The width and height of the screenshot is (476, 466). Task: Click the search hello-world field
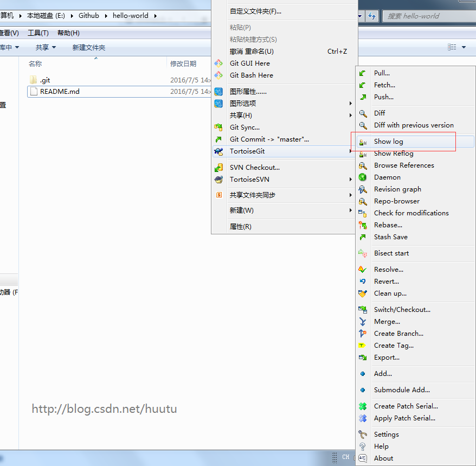[429, 16]
